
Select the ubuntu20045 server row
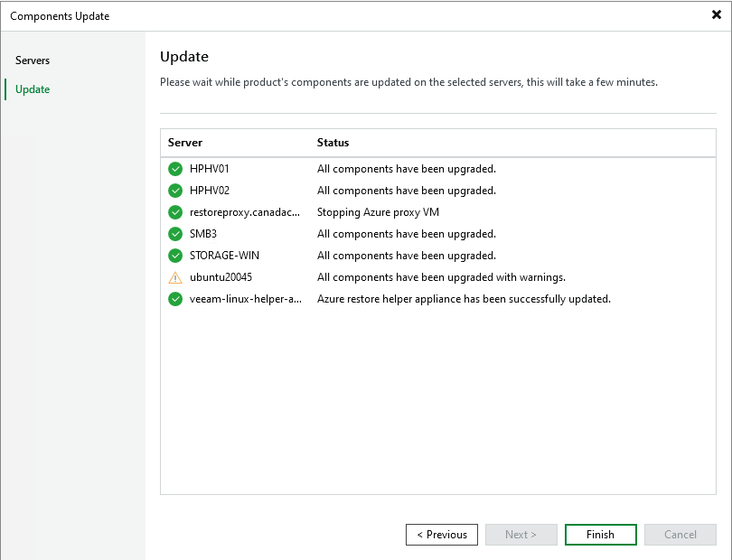(x=221, y=277)
